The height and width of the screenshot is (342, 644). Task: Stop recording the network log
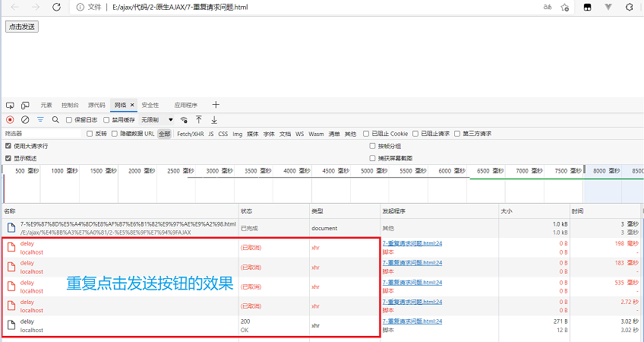point(10,119)
